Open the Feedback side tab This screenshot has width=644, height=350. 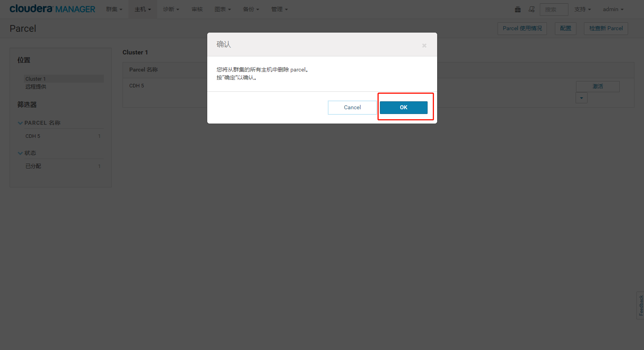pyautogui.click(x=640, y=305)
